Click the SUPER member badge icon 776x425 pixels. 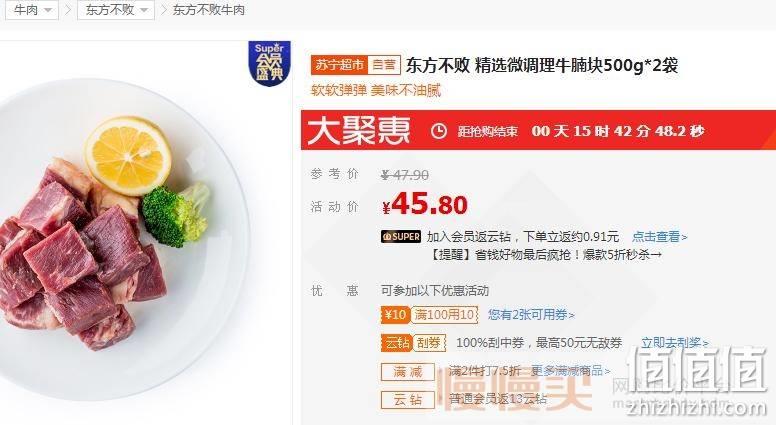tap(401, 236)
